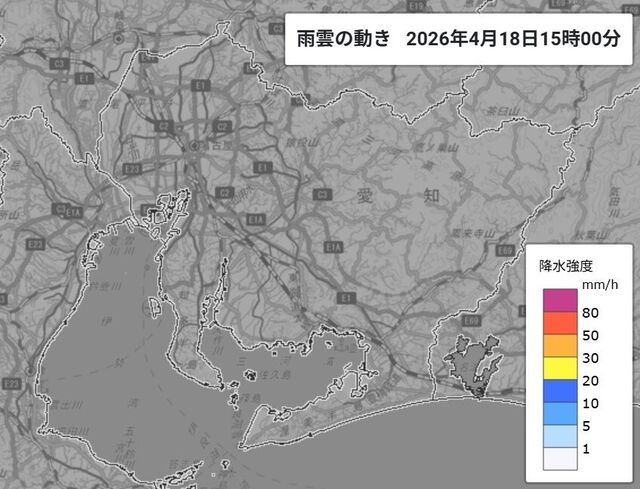Click the dark blue 10–20 mm/h swatch
This screenshot has height=489, width=640.
click(560, 391)
